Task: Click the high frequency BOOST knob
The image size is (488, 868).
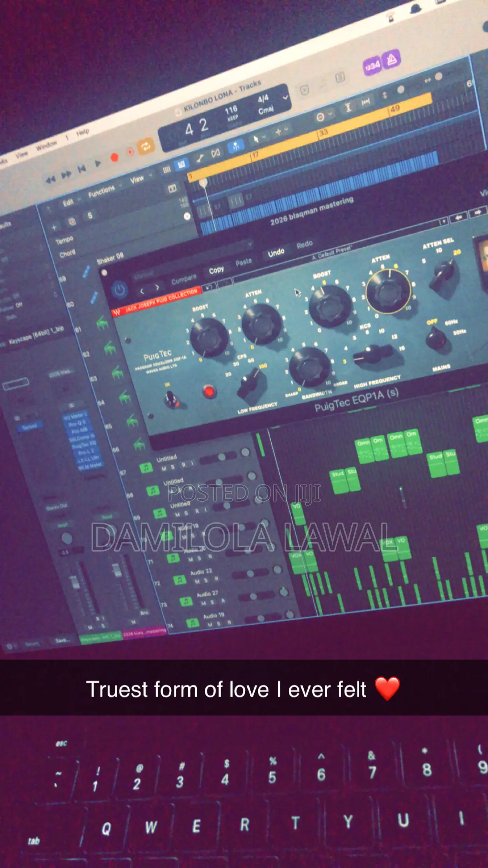Action: (330, 306)
